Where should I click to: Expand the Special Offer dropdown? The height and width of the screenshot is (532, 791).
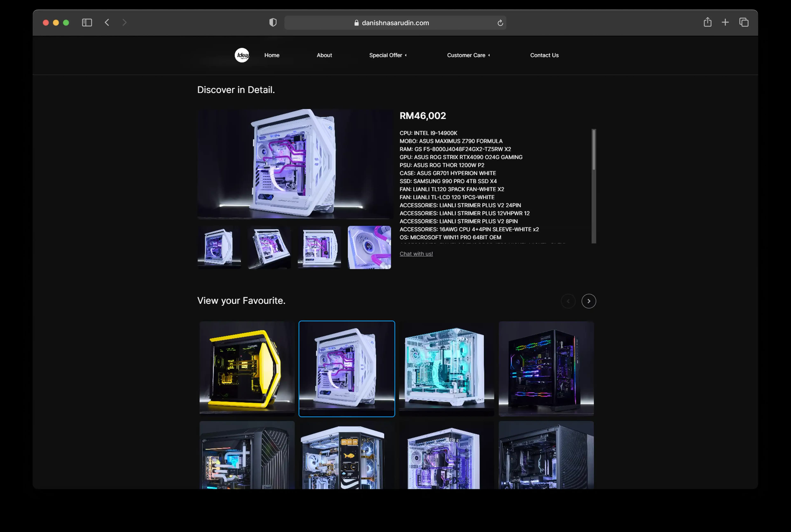point(387,55)
